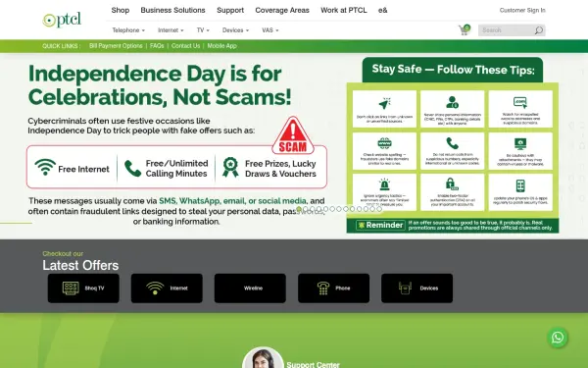
Task: Click the star icon in the Reminder badge
Action: pos(361,225)
